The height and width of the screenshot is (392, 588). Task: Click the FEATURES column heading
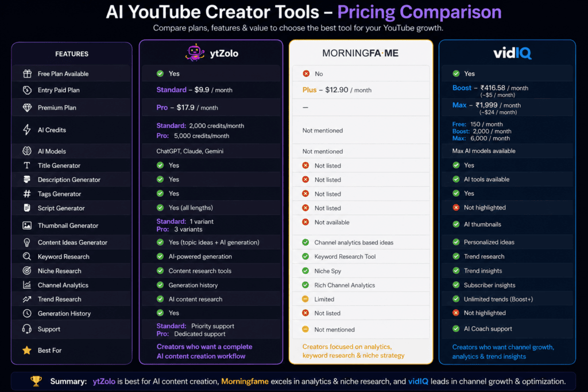[72, 54]
